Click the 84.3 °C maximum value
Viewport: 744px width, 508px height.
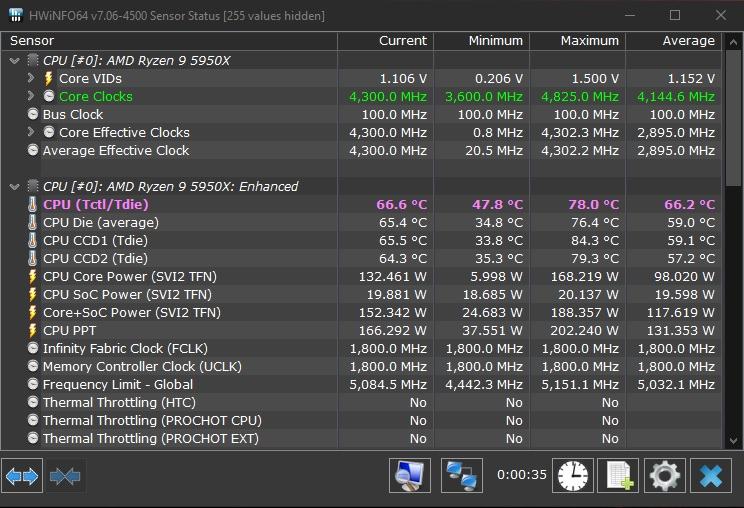595,240
